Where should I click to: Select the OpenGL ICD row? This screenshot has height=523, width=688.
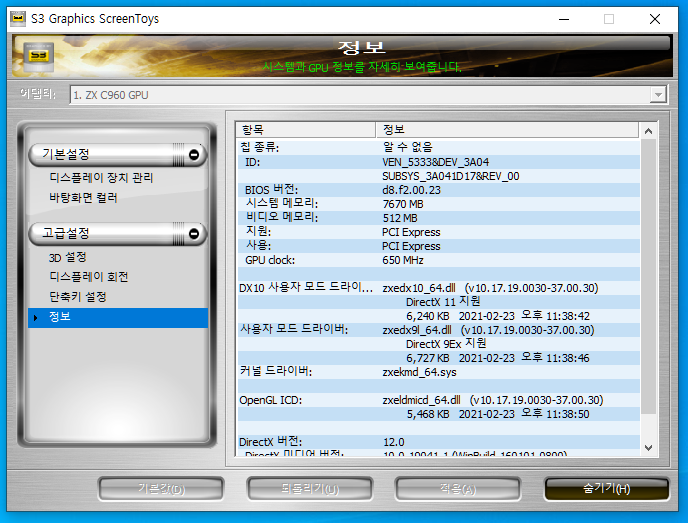pos(438,400)
